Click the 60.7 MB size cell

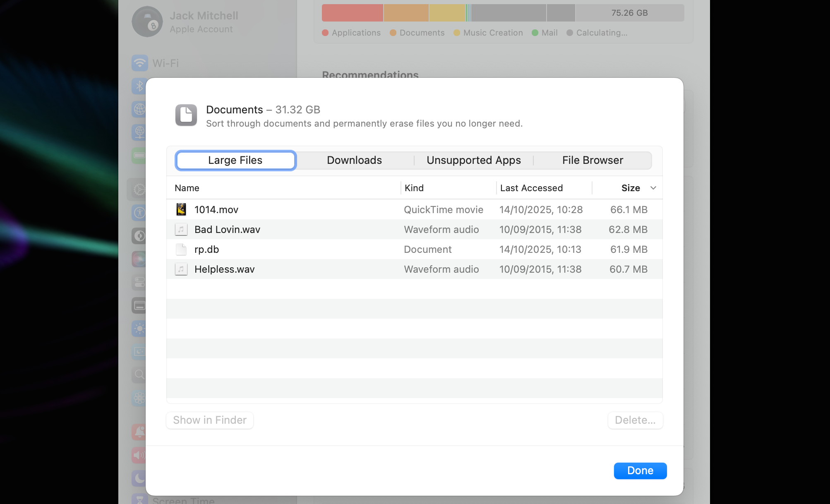(x=628, y=269)
